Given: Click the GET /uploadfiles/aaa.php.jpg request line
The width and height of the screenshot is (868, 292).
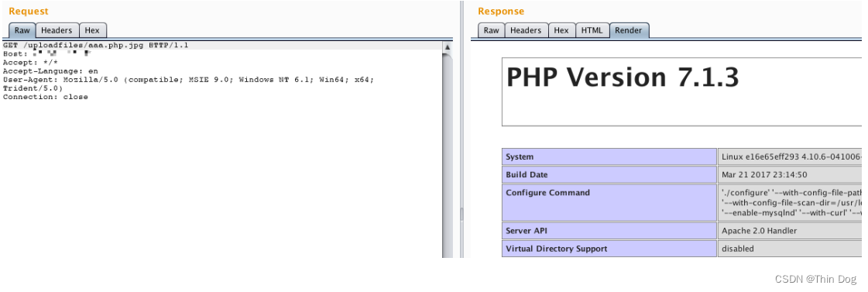Looking at the screenshot, I should [96, 45].
